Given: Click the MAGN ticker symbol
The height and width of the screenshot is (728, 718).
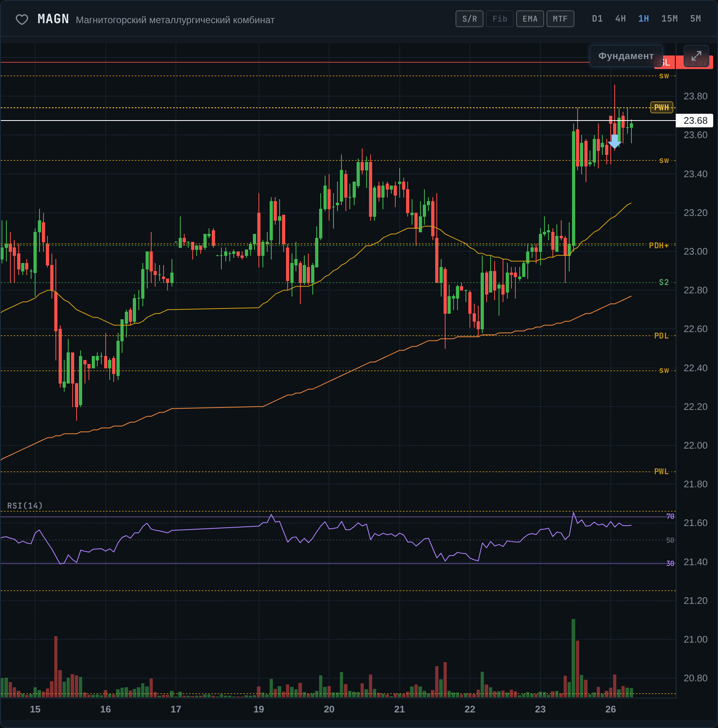Looking at the screenshot, I should coord(53,19).
